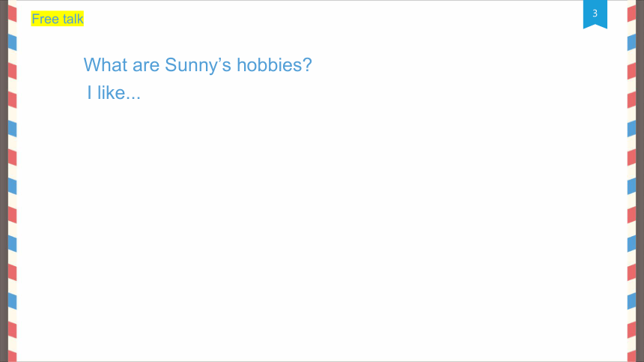Click the yellow highlighted Free talk label

click(x=58, y=19)
